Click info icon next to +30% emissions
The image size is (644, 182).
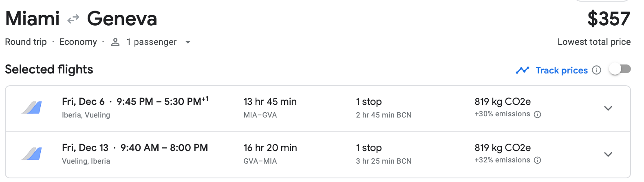tap(538, 115)
